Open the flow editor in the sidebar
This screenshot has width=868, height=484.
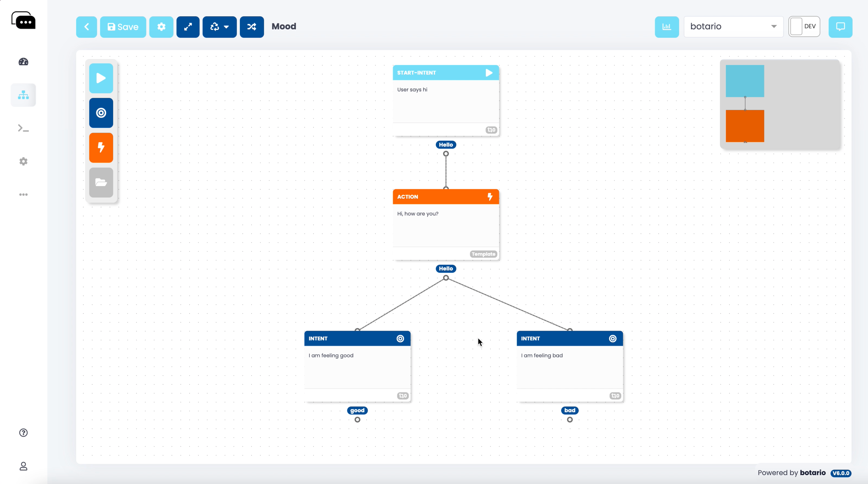(23, 95)
